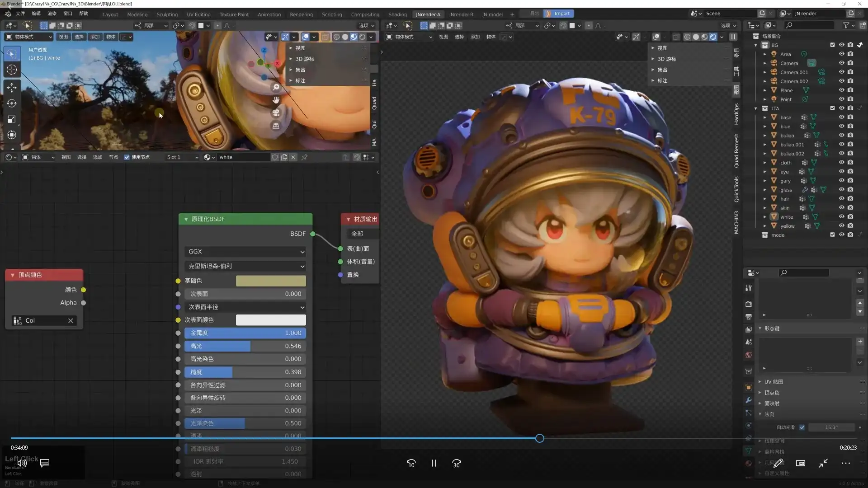Switch to the Shading workspace tab
This screenshot has height=488, width=868.
pos(397,14)
